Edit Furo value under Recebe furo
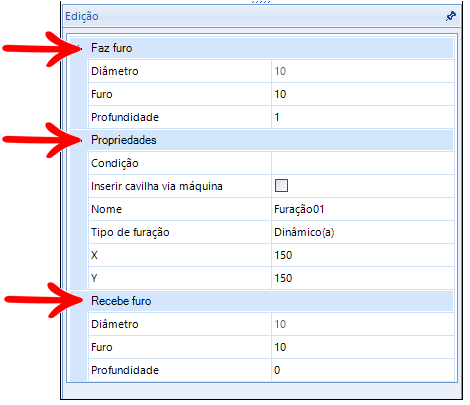 click(x=363, y=347)
